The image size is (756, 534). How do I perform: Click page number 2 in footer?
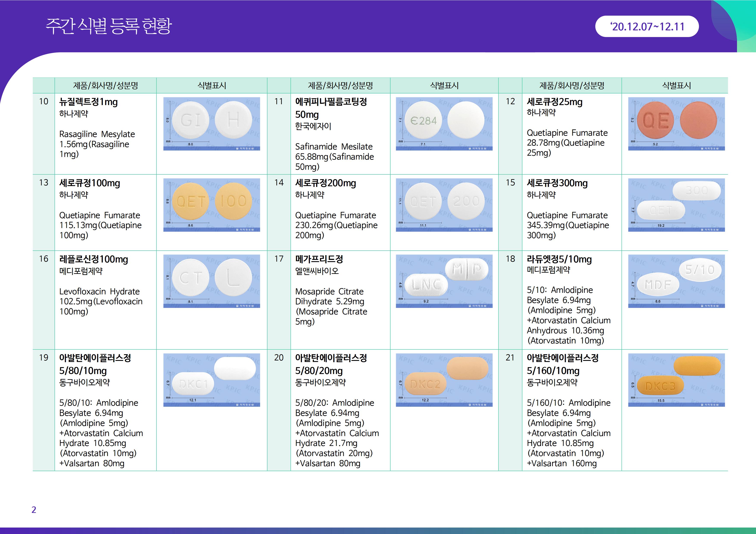34,510
